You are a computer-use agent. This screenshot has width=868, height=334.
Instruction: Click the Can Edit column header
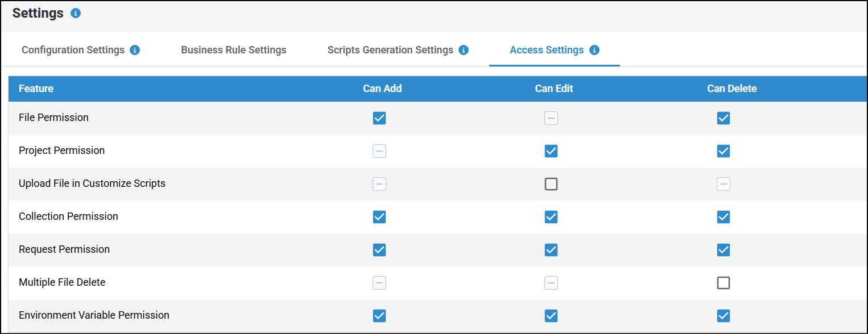(x=554, y=89)
